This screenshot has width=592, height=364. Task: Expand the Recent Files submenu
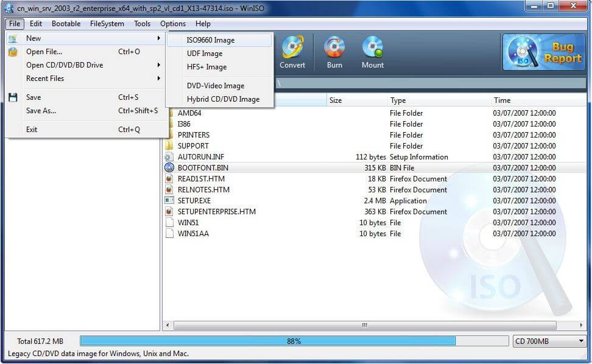pos(44,79)
